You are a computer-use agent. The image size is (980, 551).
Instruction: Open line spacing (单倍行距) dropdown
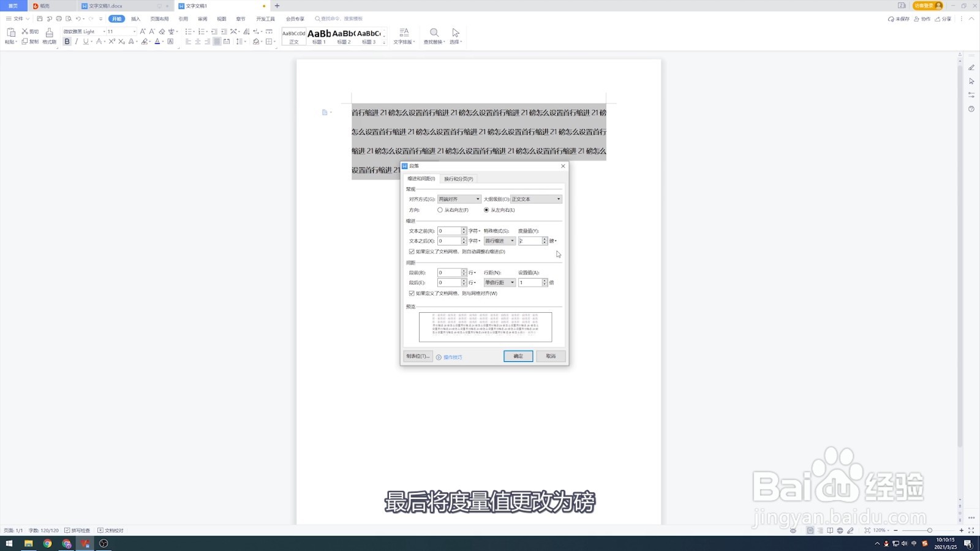(x=500, y=282)
